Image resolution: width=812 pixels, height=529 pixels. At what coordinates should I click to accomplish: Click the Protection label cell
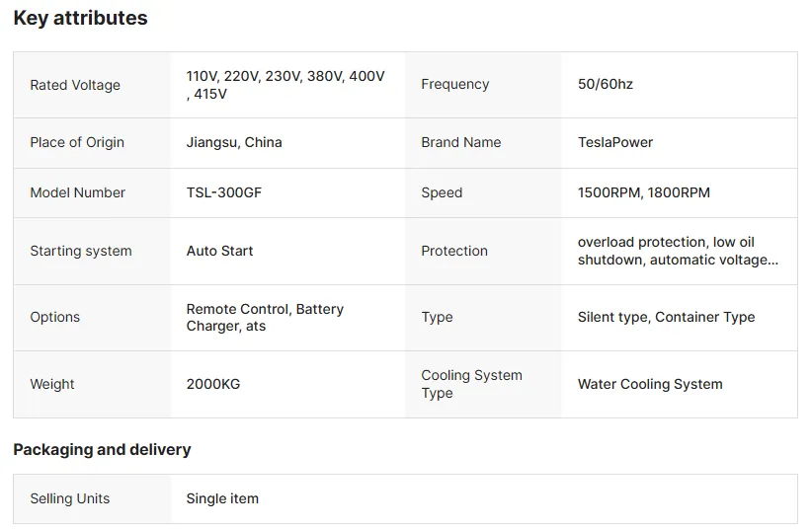pyautogui.click(x=484, y=251)
